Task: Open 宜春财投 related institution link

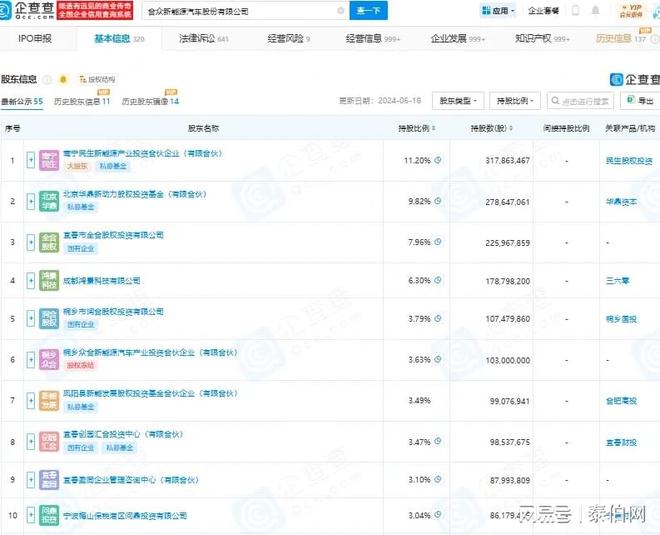Action: coord(621,442)
